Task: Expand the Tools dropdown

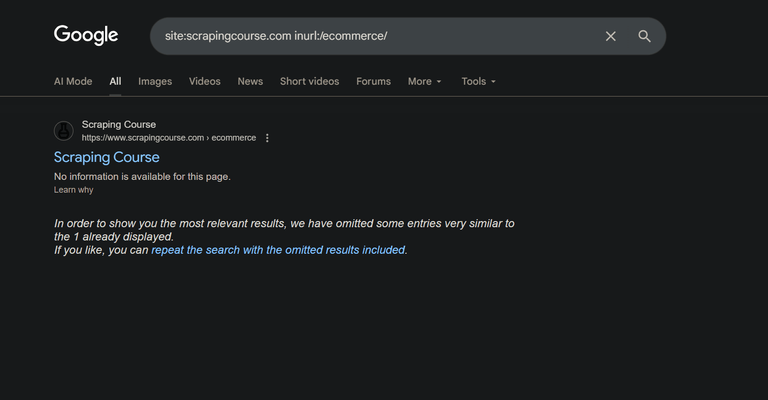Action: pos(479,81)
